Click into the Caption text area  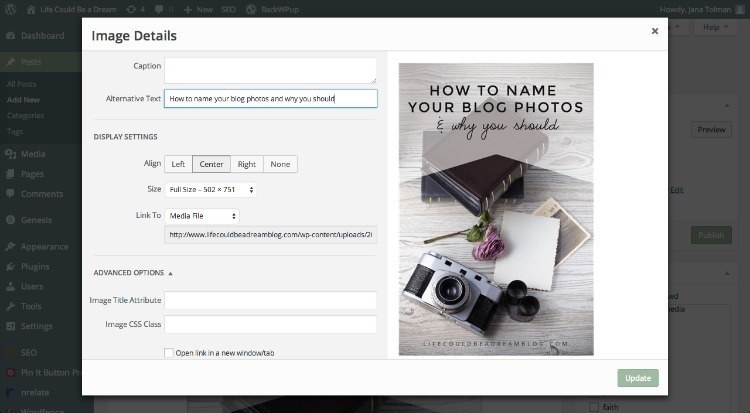click(271, 71)
